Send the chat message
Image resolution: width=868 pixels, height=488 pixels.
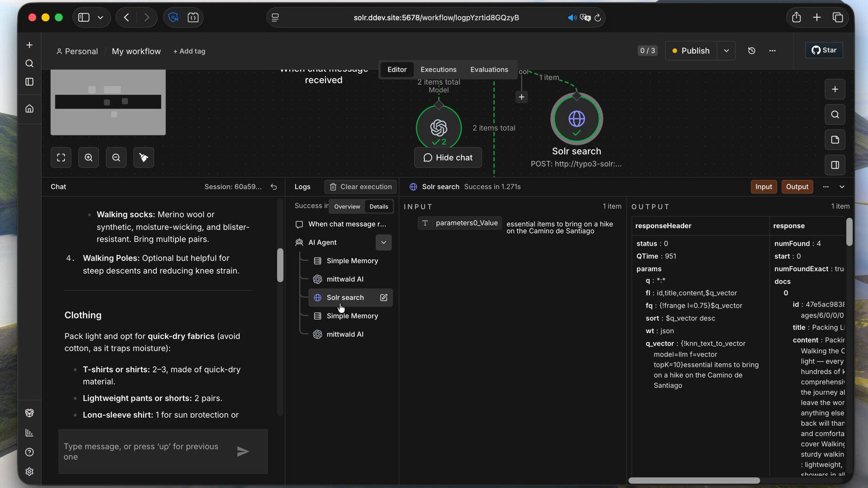(x=243, y=451)
